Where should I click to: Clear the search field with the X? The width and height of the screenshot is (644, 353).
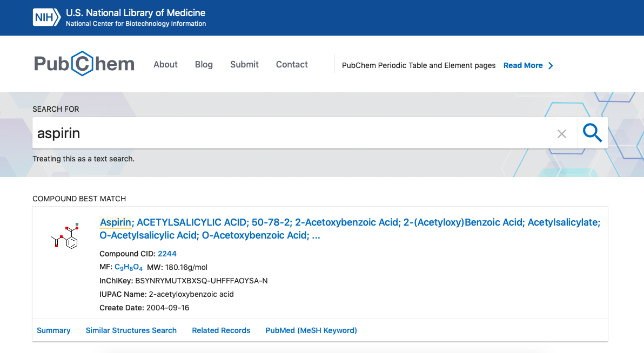[561, 134]
